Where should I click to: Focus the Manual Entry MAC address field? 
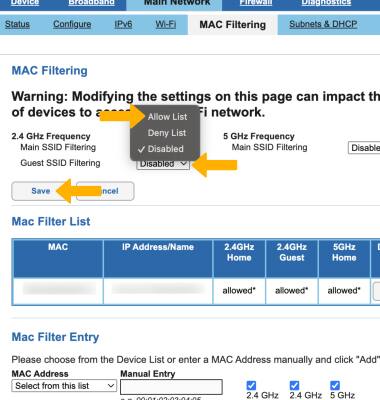click(171, 387)
